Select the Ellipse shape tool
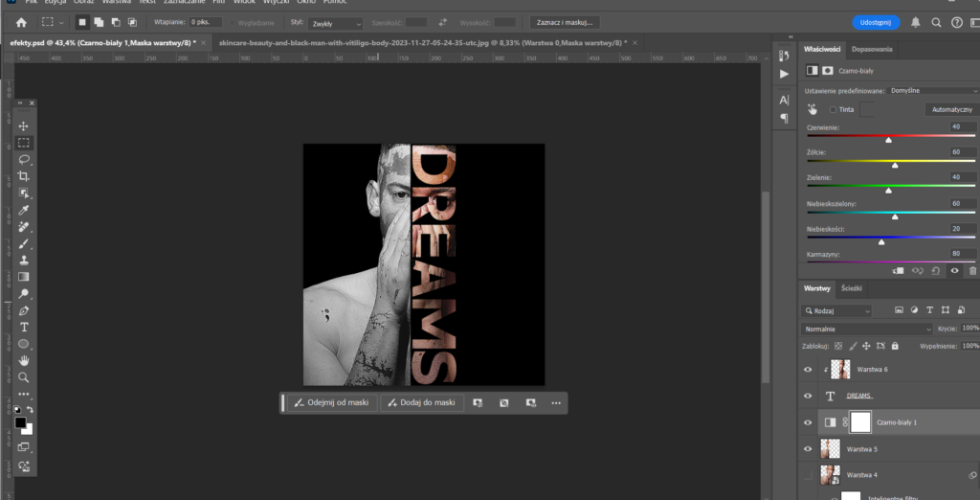Image resolution: width=980 pixels, height=500 pixels. coord(24,344)
